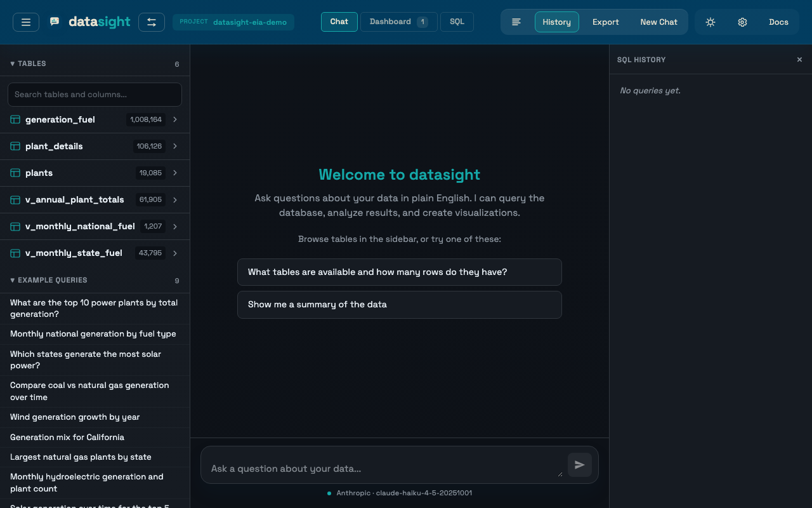This screenshot has width=812, height=508.
Task: Expand the plant_details table row
Action: 175,146
